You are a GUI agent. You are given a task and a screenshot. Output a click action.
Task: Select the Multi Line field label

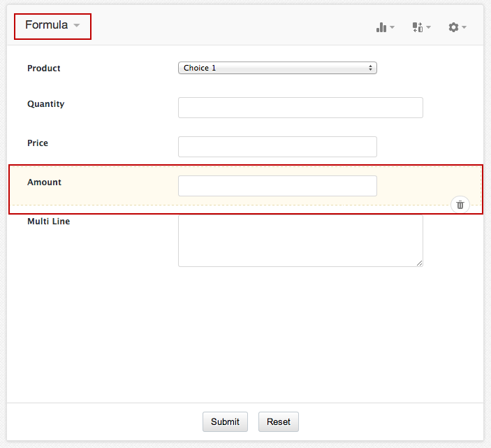[49, 222]
